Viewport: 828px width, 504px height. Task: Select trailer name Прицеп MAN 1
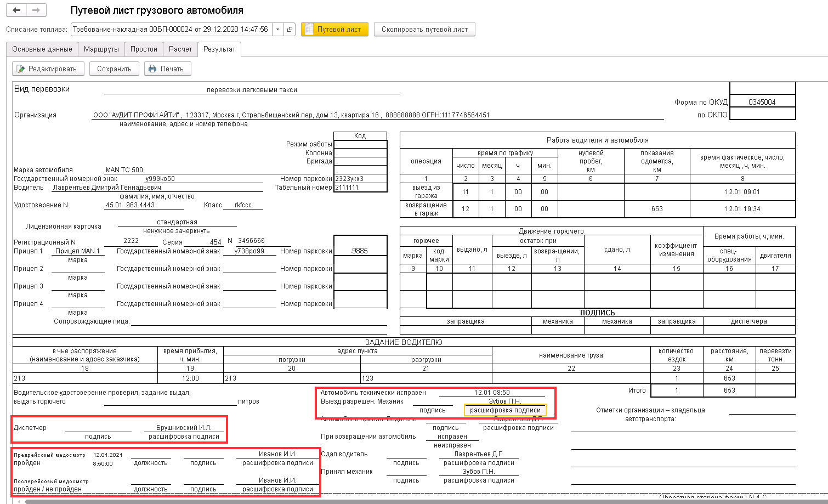[x=78, y=251]
